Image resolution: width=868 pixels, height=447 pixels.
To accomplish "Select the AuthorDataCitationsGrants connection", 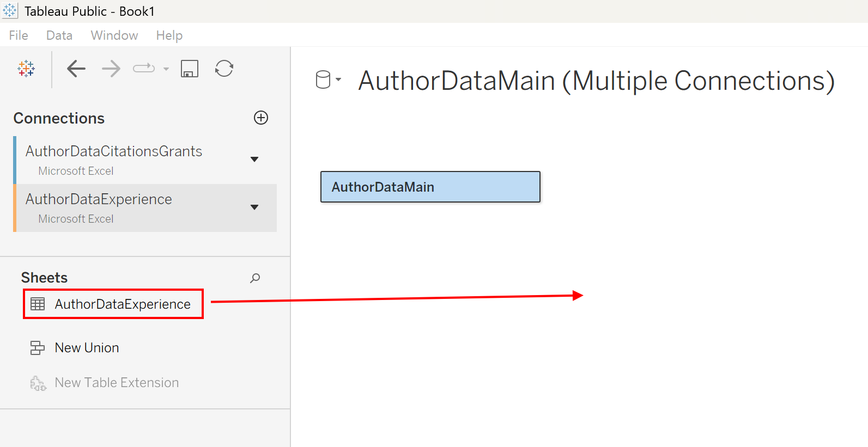I will click(x=145, y=160).
